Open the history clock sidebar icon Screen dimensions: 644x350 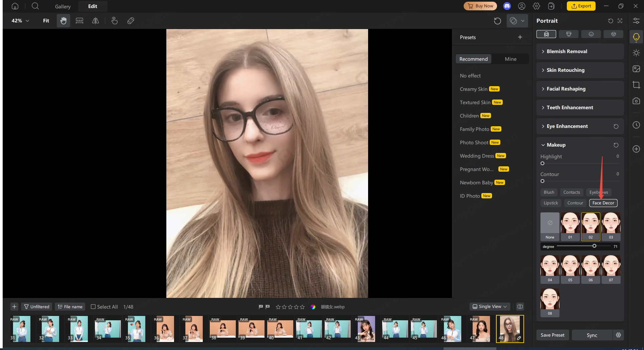click(x=636, y=125)
